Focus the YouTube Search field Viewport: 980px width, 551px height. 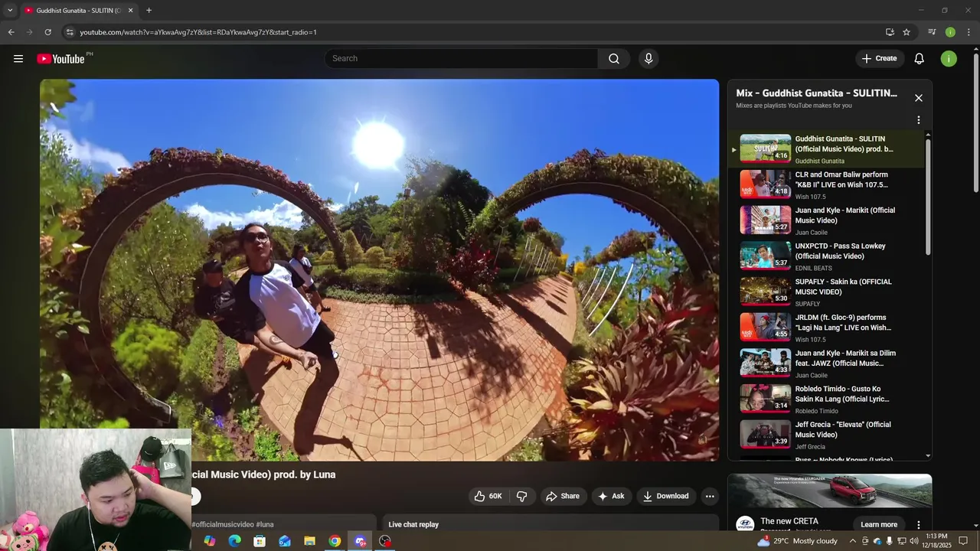[x=461, y=59]
